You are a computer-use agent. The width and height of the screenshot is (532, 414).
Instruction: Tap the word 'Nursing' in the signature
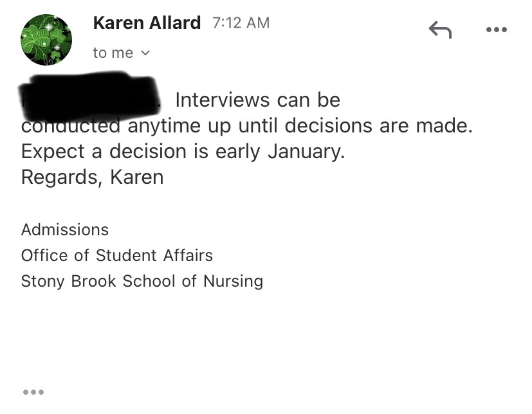tap(234, 282)
